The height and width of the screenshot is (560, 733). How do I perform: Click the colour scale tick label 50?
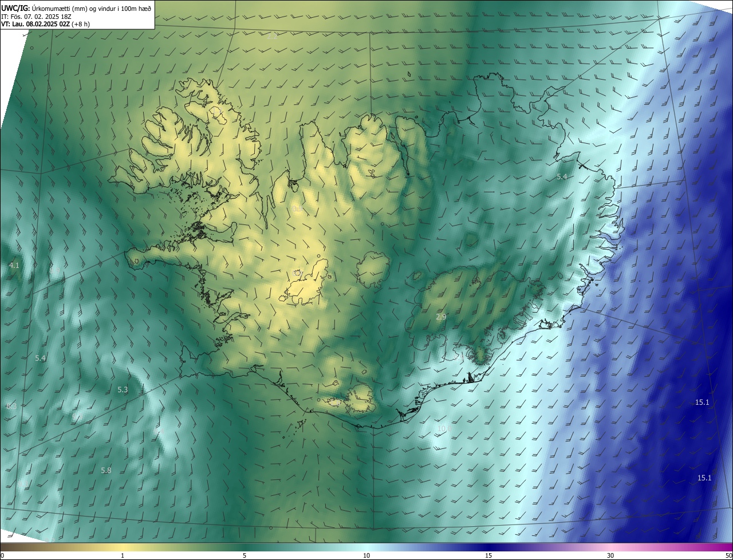(728, 555)
